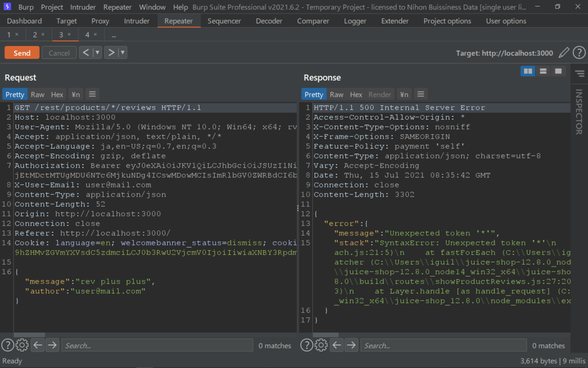Switch to the Decoder tab
This screenshot has width=588, height=368.
pyautogui.click(x=269, y=21)
